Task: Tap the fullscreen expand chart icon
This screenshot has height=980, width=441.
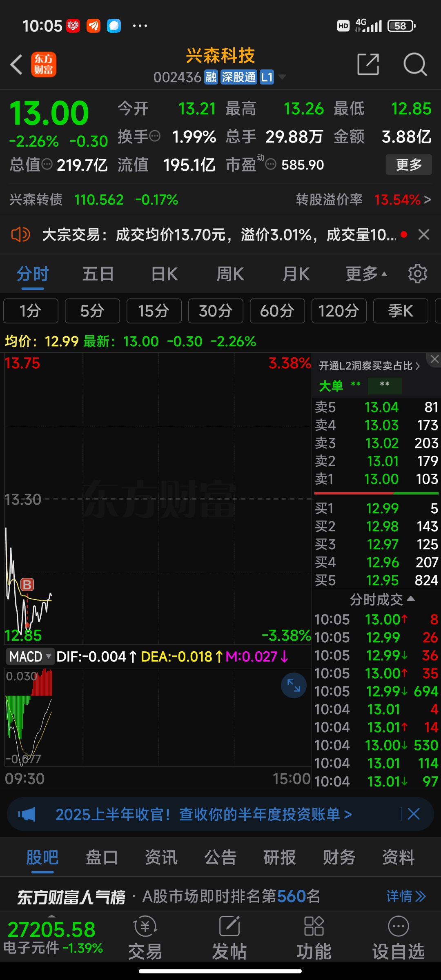Action: [294, 685]
